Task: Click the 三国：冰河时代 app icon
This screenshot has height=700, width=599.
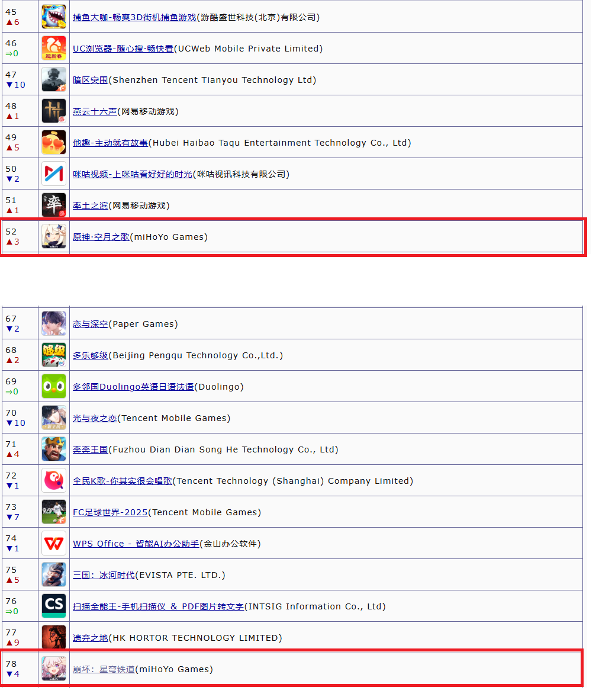Action: pos(54,575)
